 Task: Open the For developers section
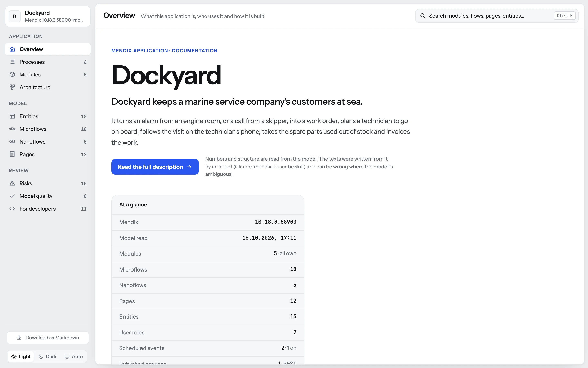48,209
